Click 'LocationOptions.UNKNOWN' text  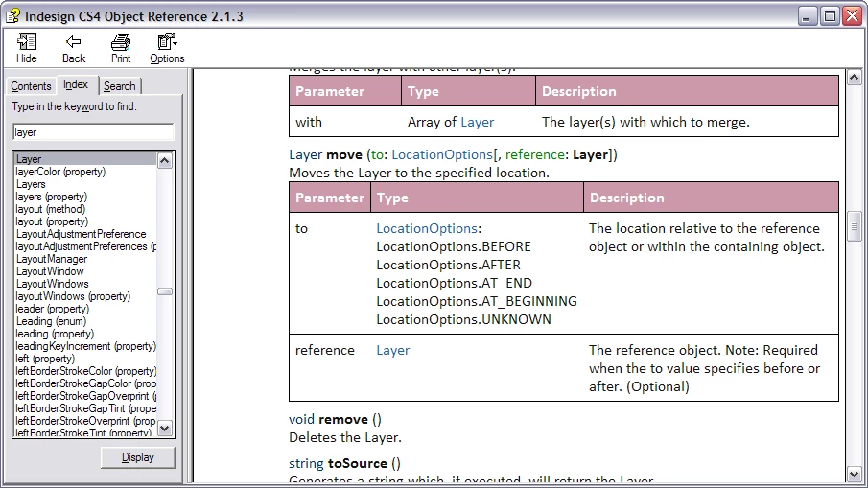pyautogui.click(x=464, y=320)
